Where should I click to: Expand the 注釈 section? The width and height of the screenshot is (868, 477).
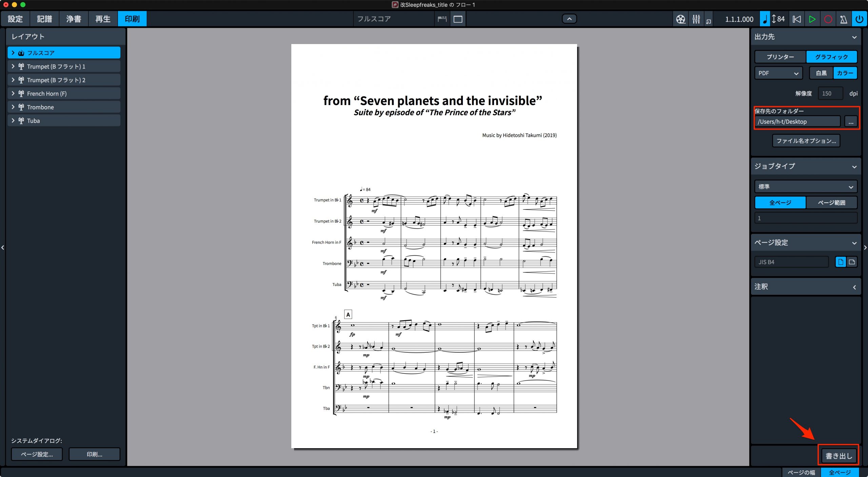point(854,287)
